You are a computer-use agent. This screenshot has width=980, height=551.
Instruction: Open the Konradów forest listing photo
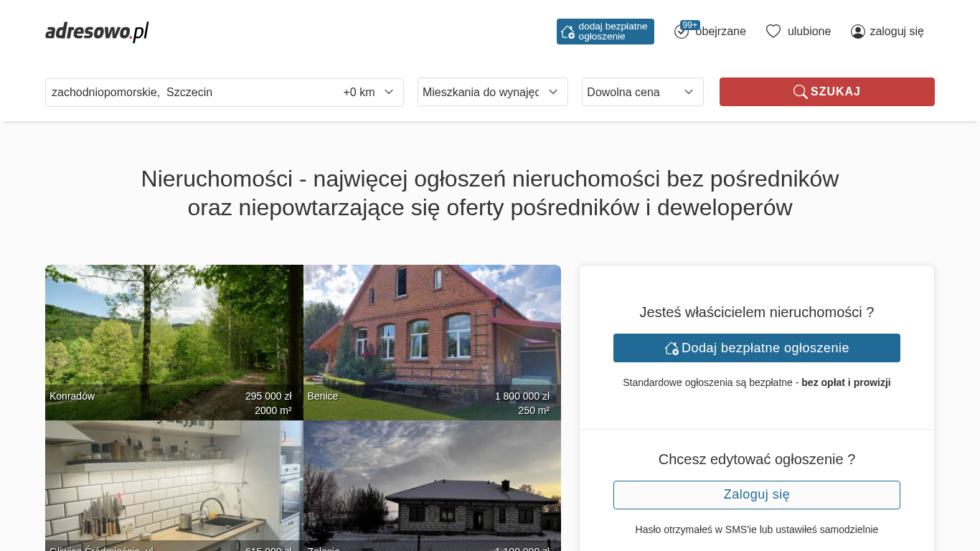[174, 330]
